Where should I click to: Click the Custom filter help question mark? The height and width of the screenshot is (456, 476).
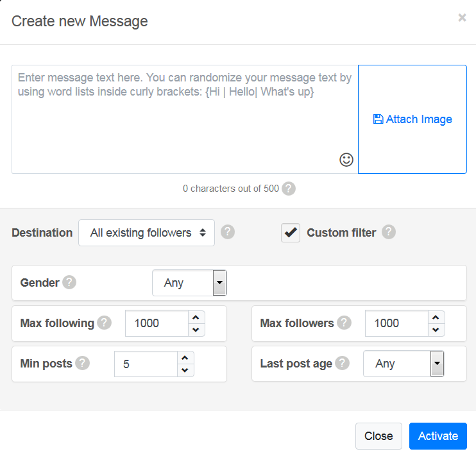(389, 232)
